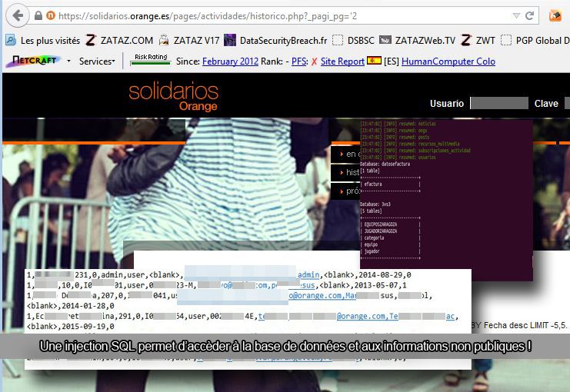
Task: Click 'JUGADORZARAGOZA' table name in terminal
Action: [381, 231]
